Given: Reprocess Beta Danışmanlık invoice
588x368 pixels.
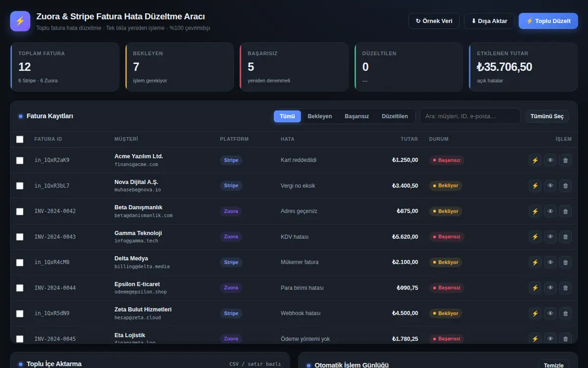Looking at the screenshot, I should tap(535, 211).
